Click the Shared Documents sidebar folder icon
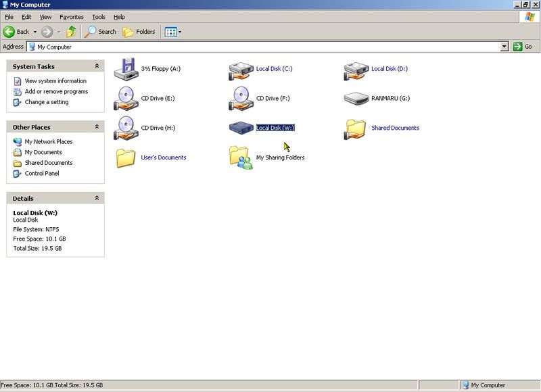 click(x=18, y=163)
